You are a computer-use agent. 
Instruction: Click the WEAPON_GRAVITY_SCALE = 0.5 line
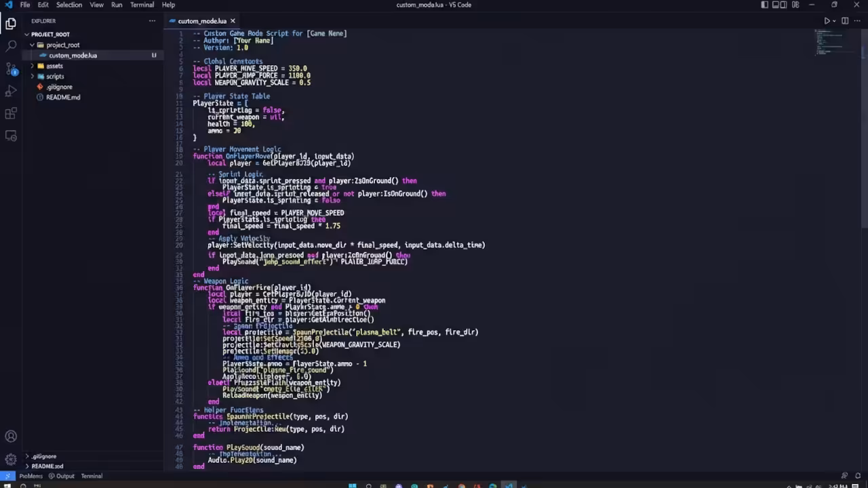click(252, 83)
